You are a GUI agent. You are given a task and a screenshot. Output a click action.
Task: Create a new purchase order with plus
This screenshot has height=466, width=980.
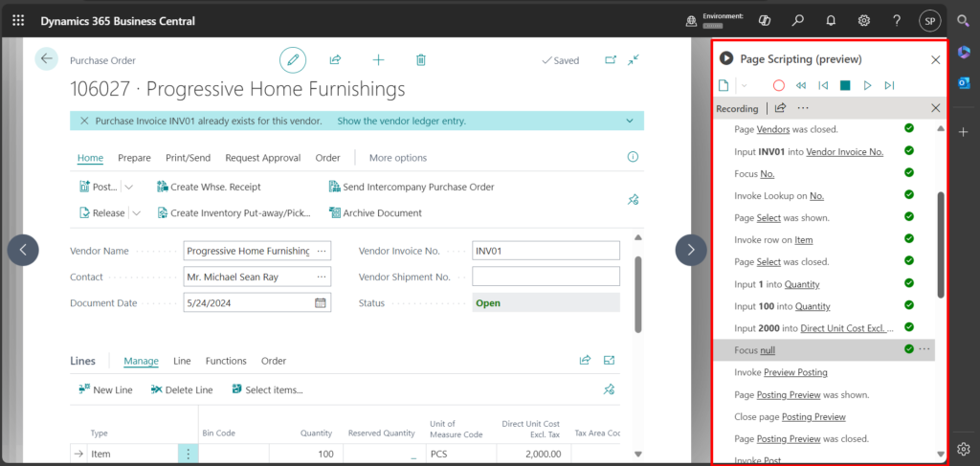[x=378, y=60]
